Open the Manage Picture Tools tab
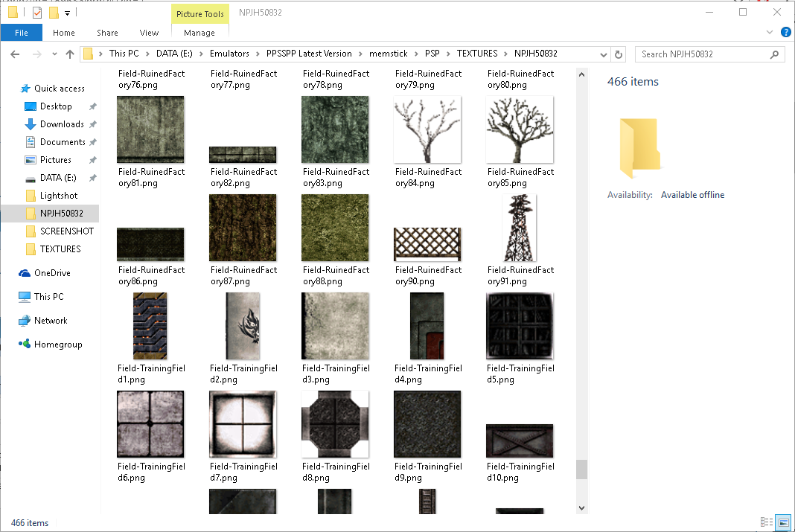The height and width of the screenshot is (532, 795). pos(199,33)
